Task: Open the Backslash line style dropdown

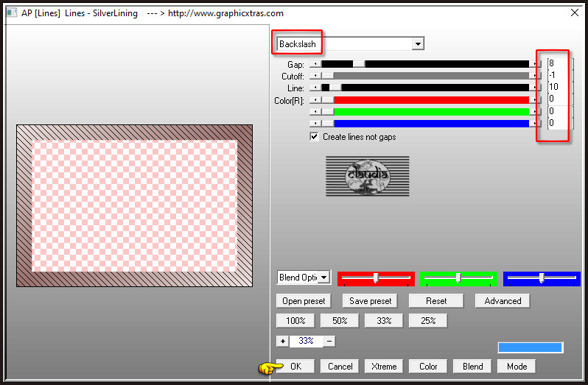Action: 418,44
